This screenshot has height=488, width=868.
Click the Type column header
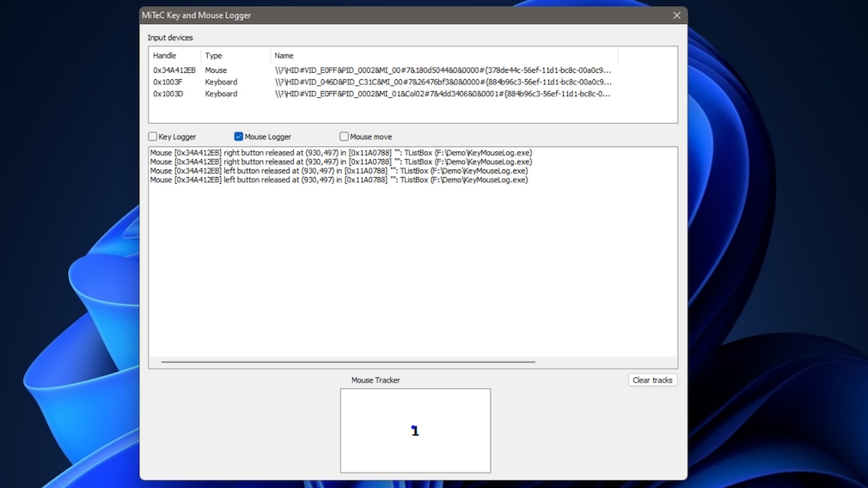coord(214,56)
